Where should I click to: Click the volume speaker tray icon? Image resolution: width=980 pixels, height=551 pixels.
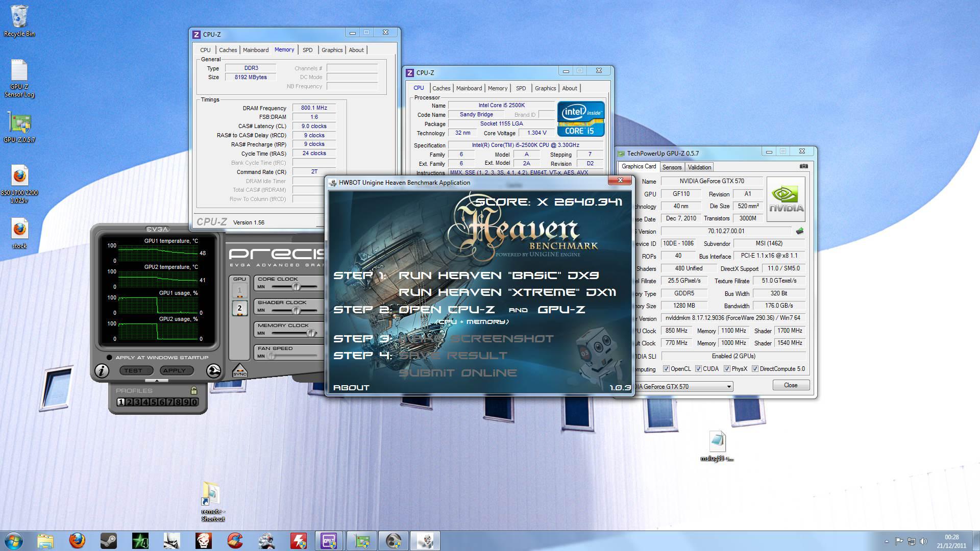924,541
